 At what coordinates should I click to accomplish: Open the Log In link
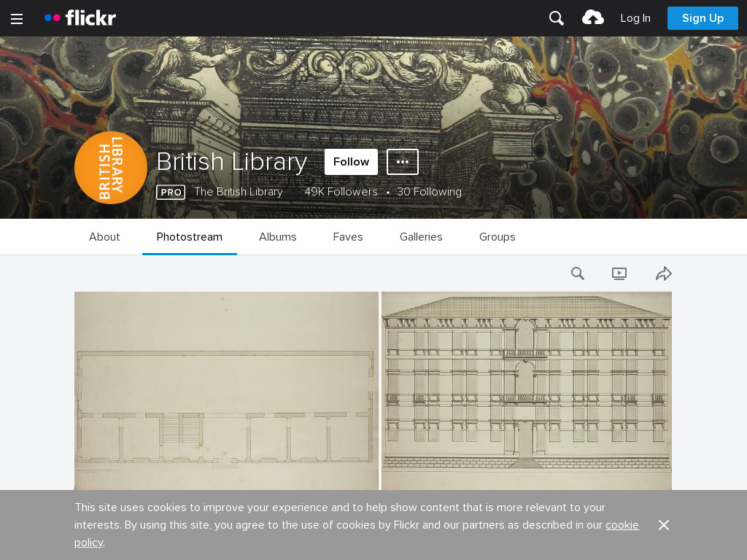coord(635,18)
